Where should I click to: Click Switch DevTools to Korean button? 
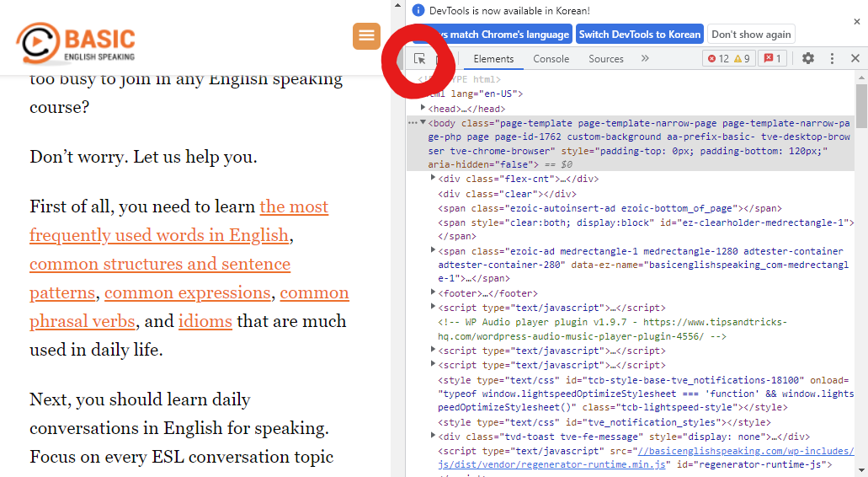coord(639,35)
